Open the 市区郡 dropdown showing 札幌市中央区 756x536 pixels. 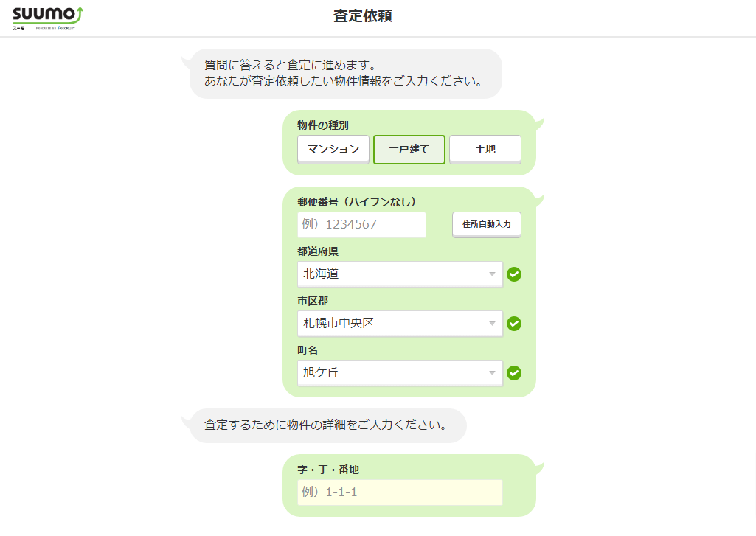[400, 324]
